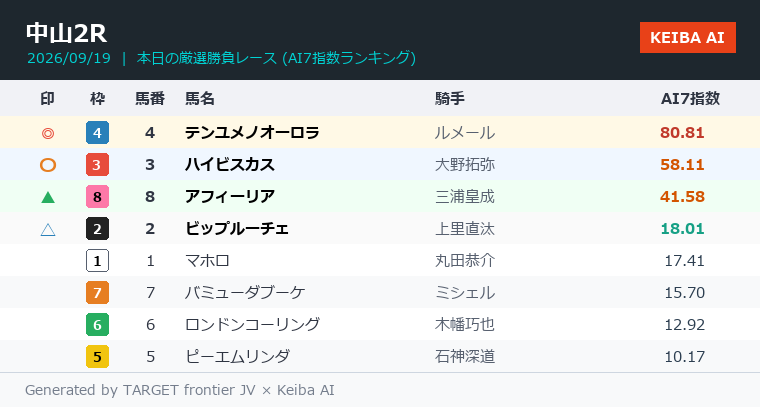Click the KEIBA AI button
760x407 pixels.
click(x=687, y=37)
